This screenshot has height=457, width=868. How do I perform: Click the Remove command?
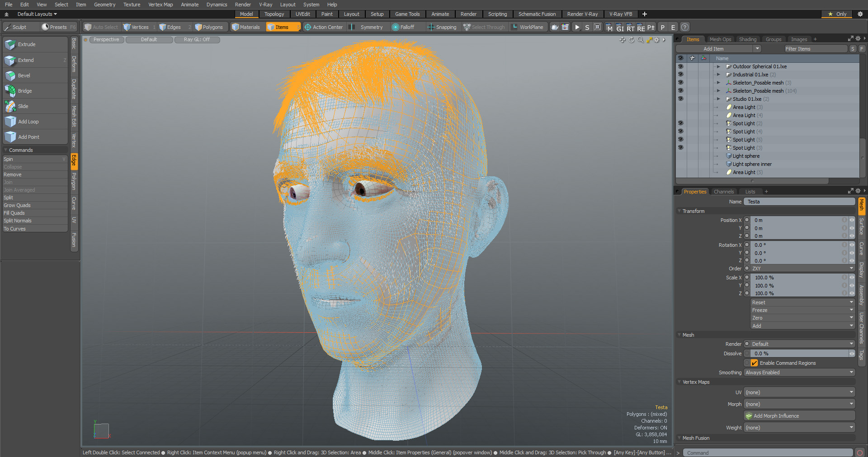point(35,174)
